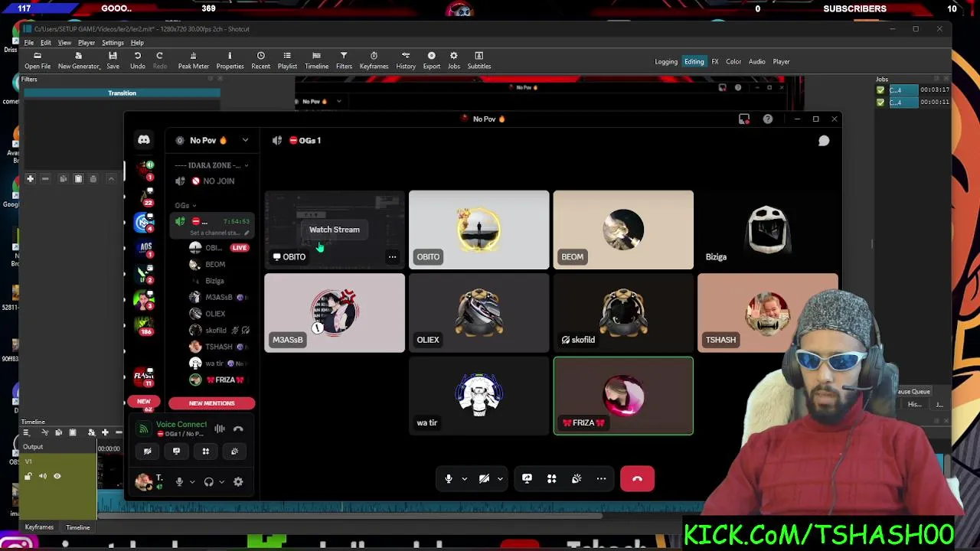980x551 pixels.
Task: Select the Transition header in Filters
Action: [x=122, y=93]
